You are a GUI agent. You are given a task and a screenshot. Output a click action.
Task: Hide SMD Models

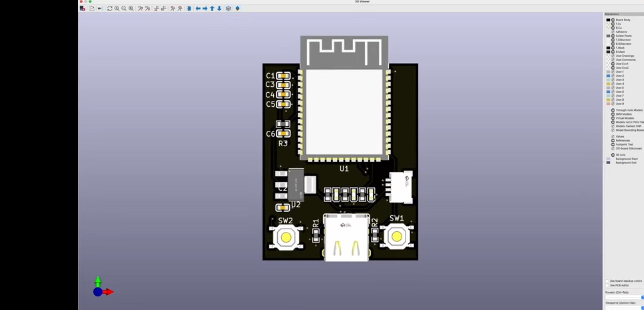613,114
